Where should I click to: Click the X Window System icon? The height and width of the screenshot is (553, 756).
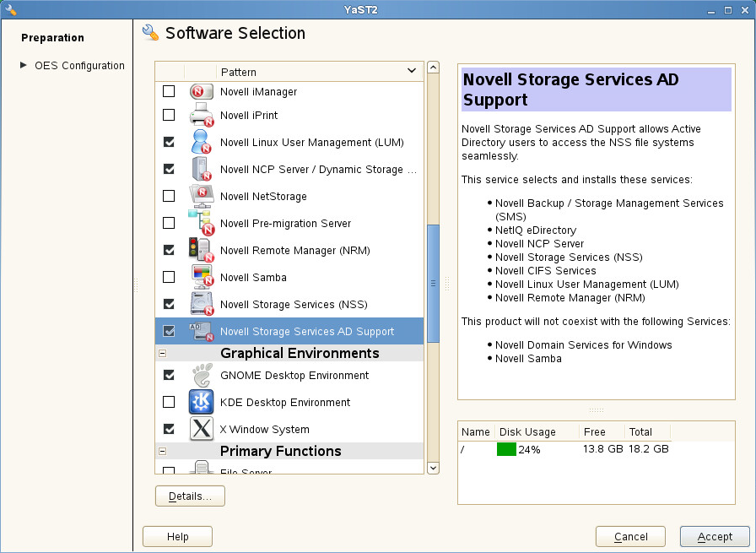tap(202, 429)
